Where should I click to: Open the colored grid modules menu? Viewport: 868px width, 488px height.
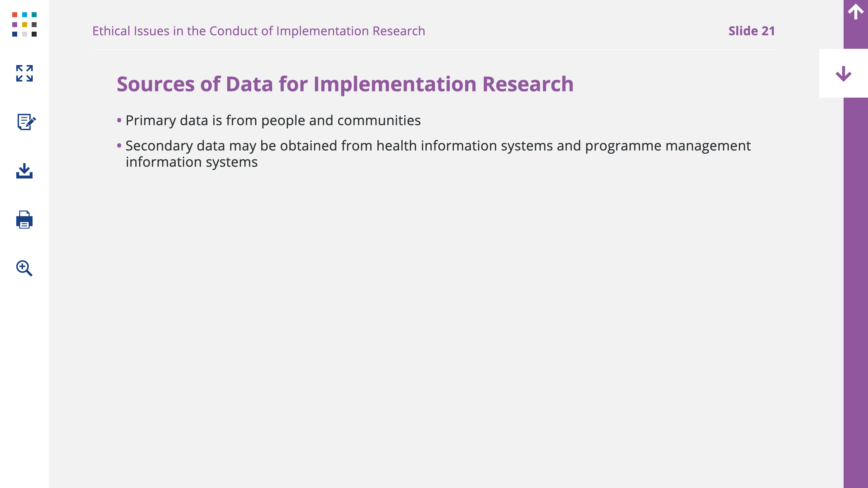[24, 24]
